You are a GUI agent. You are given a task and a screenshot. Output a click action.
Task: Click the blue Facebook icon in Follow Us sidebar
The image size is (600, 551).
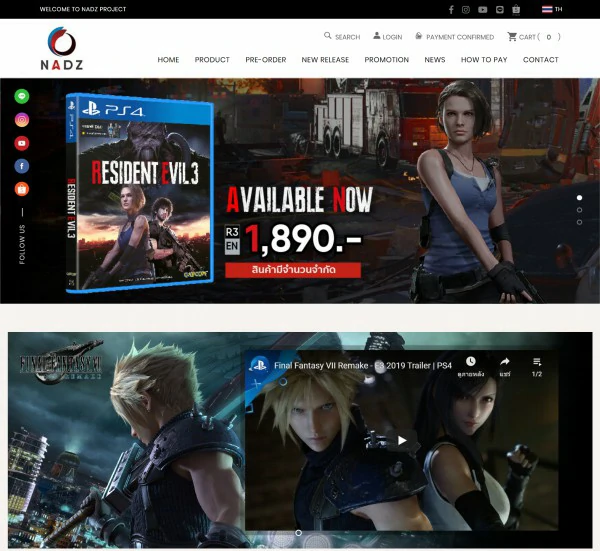tap(22, 166)
